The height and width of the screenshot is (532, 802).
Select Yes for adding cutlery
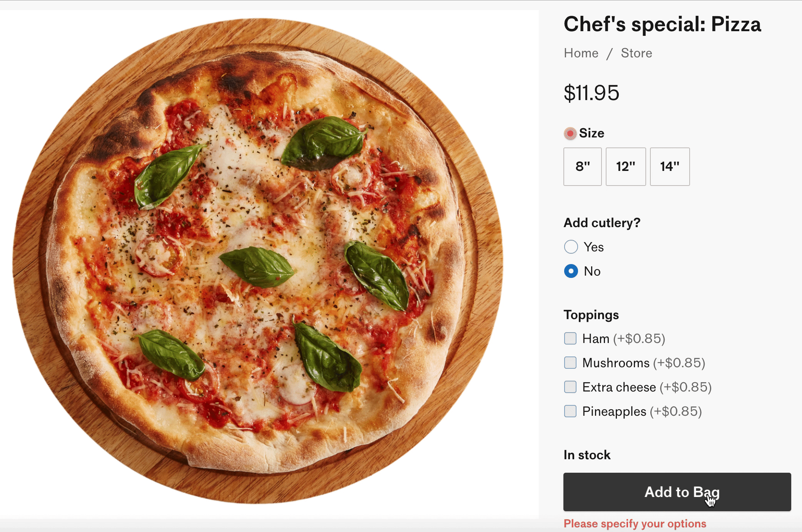tap(571, 247)
